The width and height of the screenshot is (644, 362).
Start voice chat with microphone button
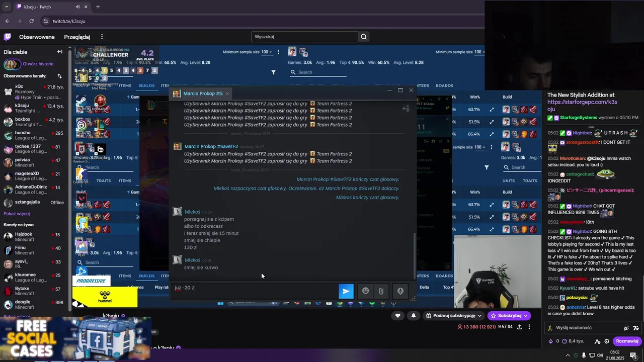coord(400,291)
